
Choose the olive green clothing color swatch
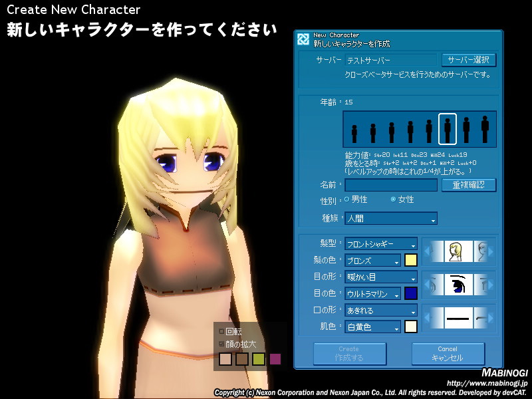pos(259,359)
